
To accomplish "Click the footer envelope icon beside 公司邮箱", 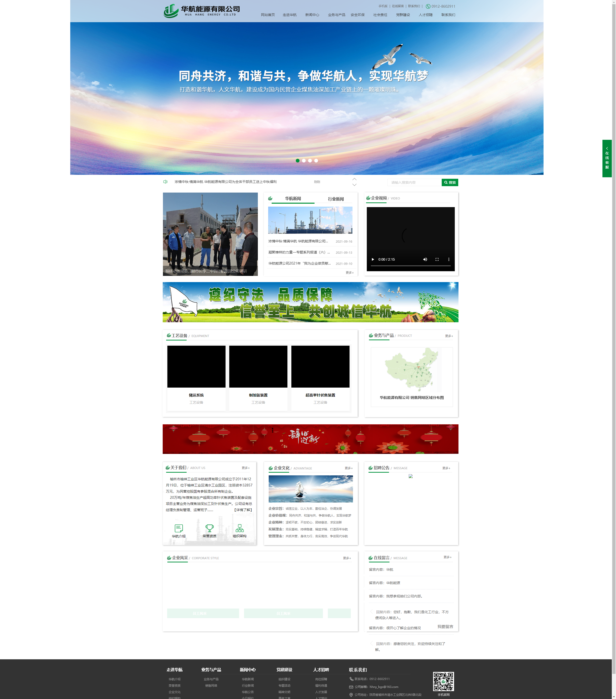I will 351,687.
